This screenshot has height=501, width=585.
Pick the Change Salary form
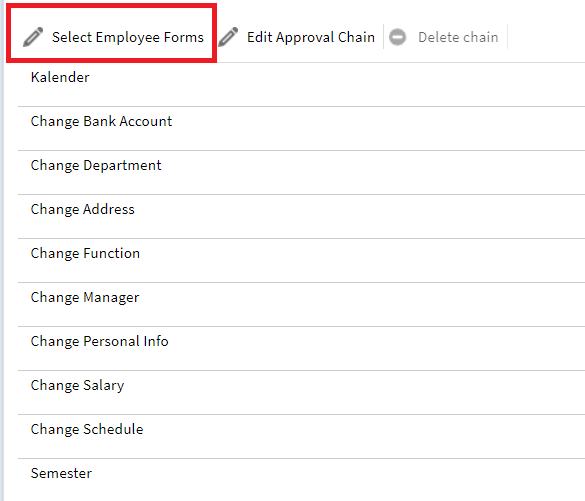click(x=301, y=393)
